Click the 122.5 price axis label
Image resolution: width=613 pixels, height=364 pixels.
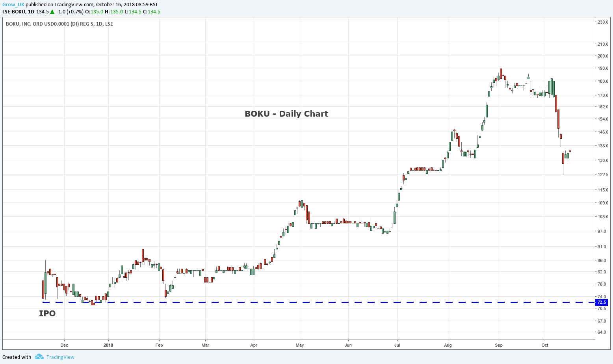tap(603, 175)
